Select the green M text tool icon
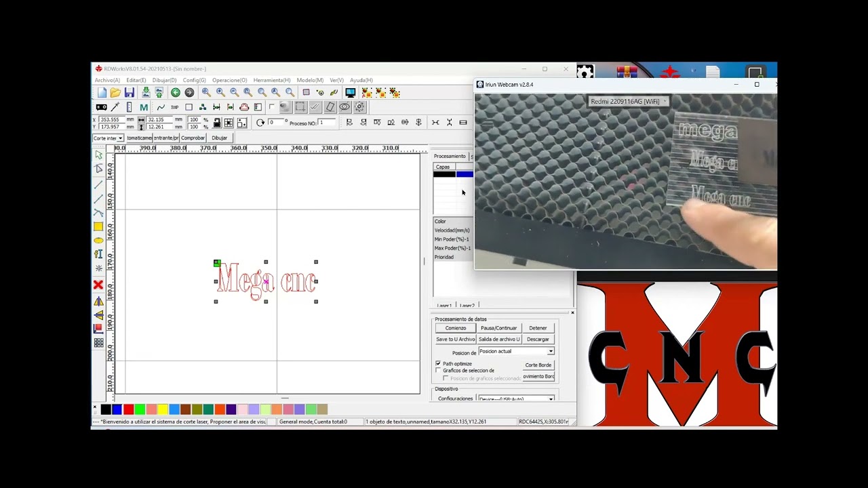 144,107
